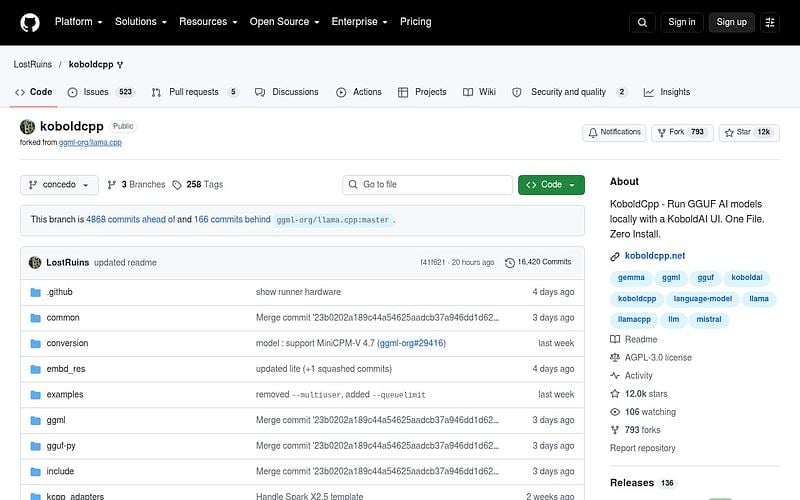Fork the repository with the Fork button
The width and height of the screenshot is (800, 500).
pos(682,132)
